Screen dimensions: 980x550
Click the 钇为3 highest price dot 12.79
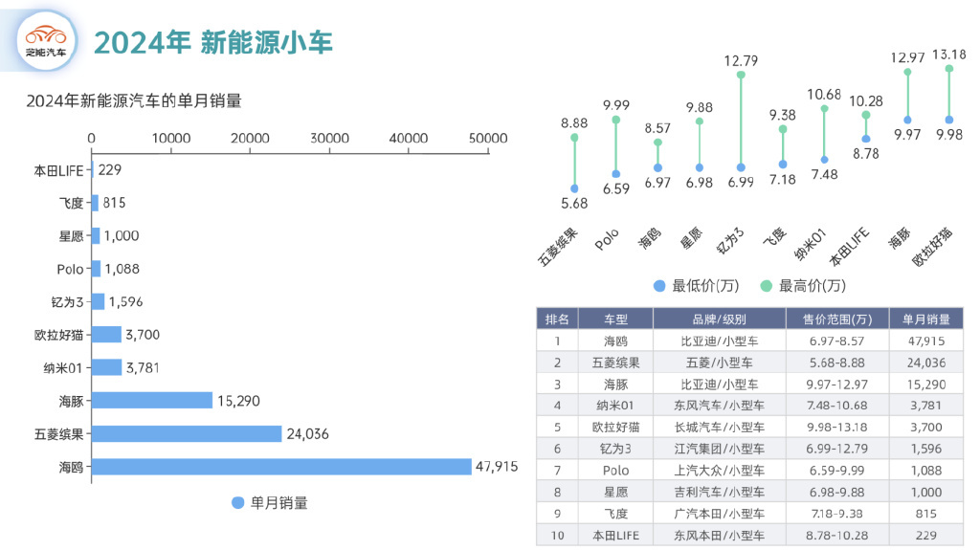click(x=741, y=75)
